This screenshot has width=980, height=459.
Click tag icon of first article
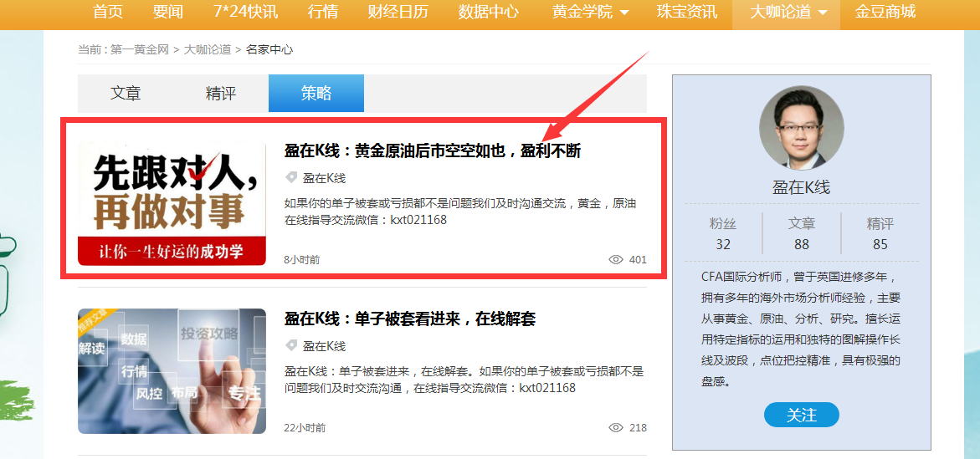290,178
